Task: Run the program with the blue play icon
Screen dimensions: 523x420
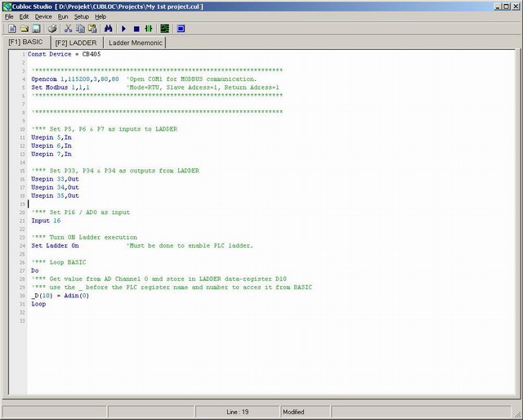Action: pyautogui.click(x=123, y=29)
